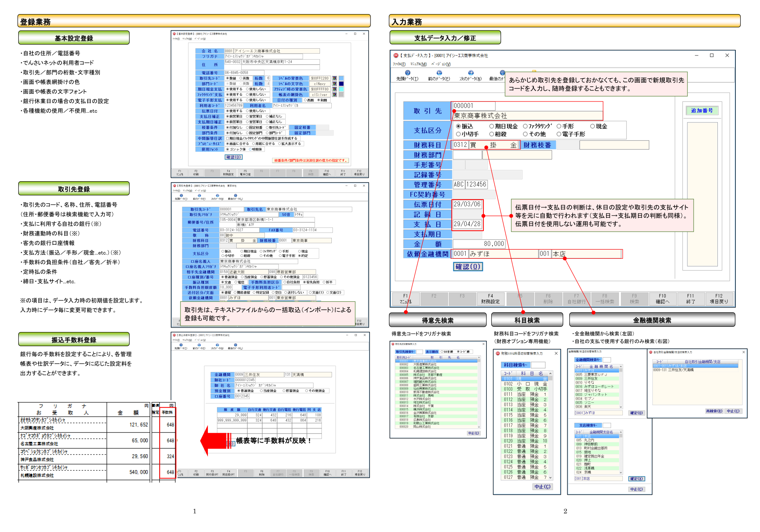This screenshot has width=760, height=532.
Task: Click previous-record icon in 取引先登録 window toolbar
Action: click(199, 195)
